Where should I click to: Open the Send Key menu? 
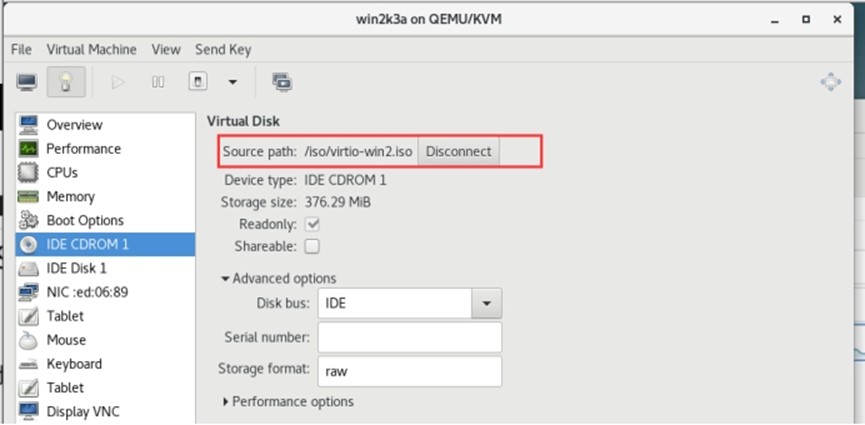pyautogui.click(x=223, y=49)
